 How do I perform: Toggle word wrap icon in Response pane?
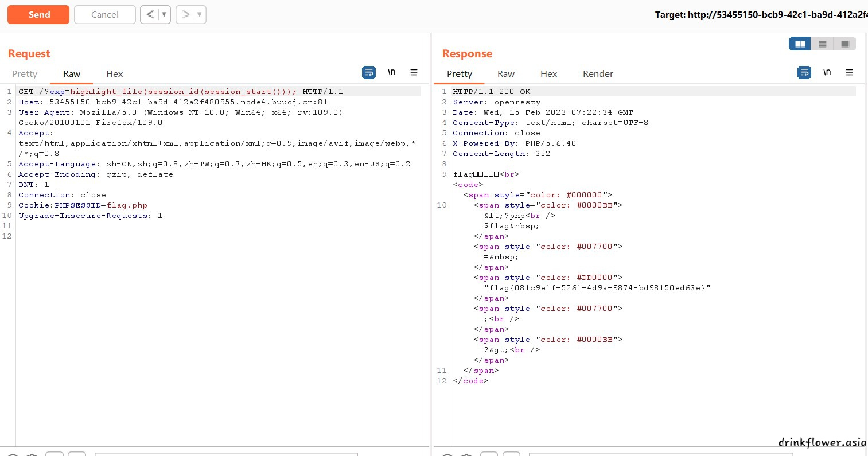pyautogui.click(x=804, y=72)
